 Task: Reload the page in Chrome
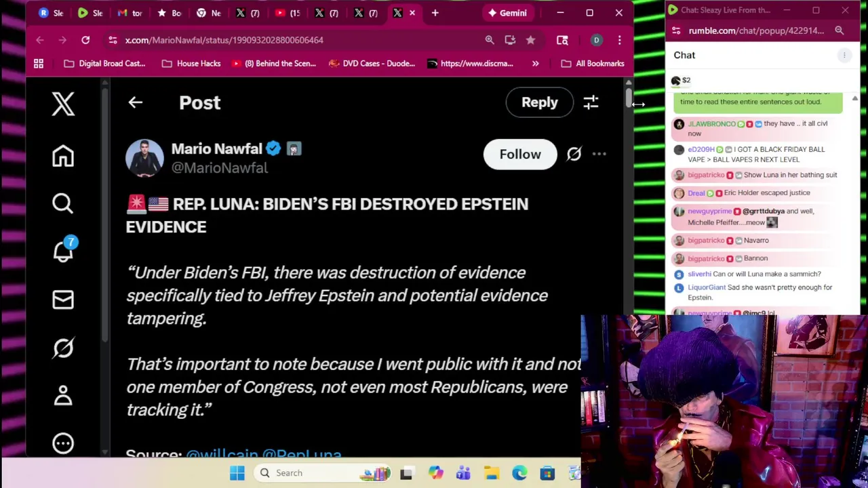click(x=85, y=40)
